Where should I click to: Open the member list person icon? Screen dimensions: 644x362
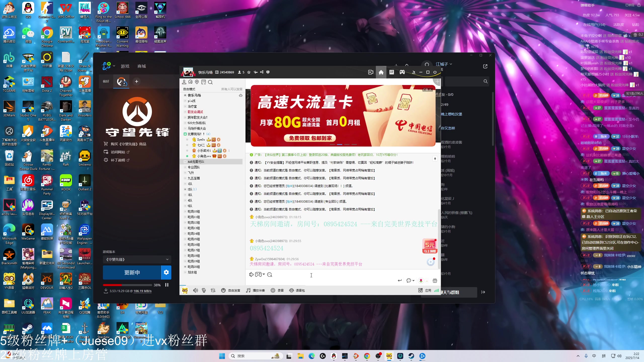click(x=184, y=82)
